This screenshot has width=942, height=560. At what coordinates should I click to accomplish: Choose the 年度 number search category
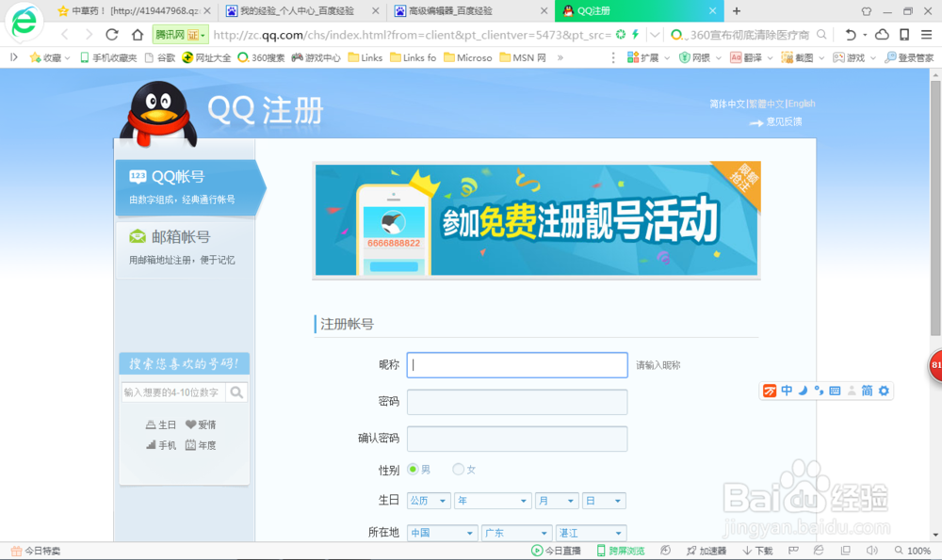[201, 445]
